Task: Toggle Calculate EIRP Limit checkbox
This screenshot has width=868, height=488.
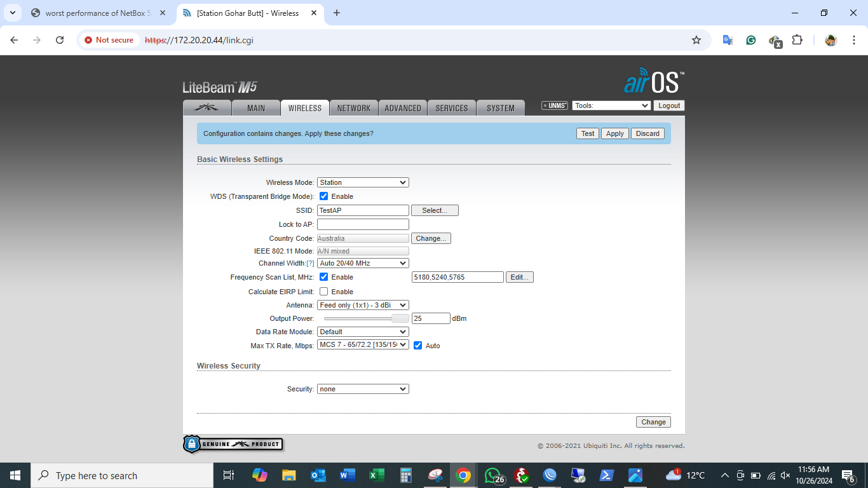Action: tap(324, 292)
